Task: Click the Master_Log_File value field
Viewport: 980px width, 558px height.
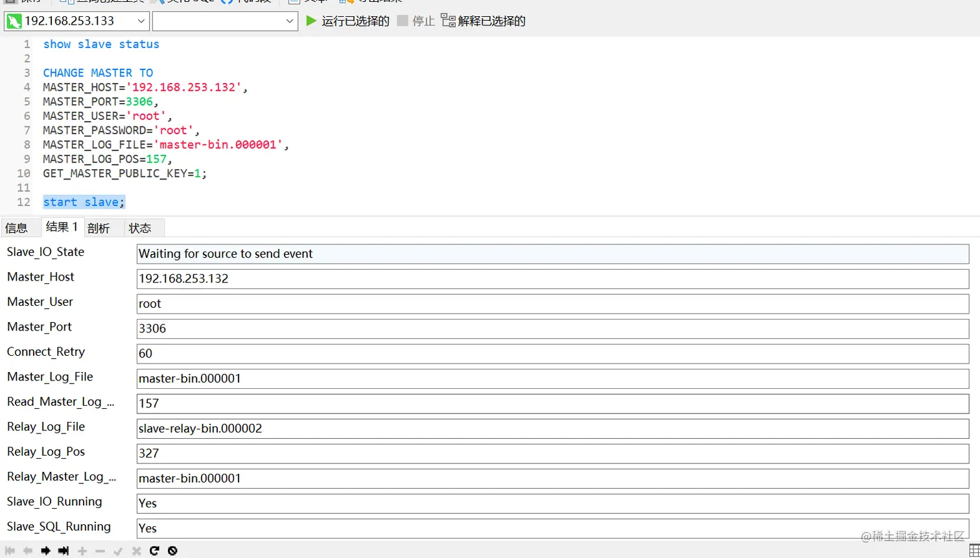Action: (x=553, y=378)
